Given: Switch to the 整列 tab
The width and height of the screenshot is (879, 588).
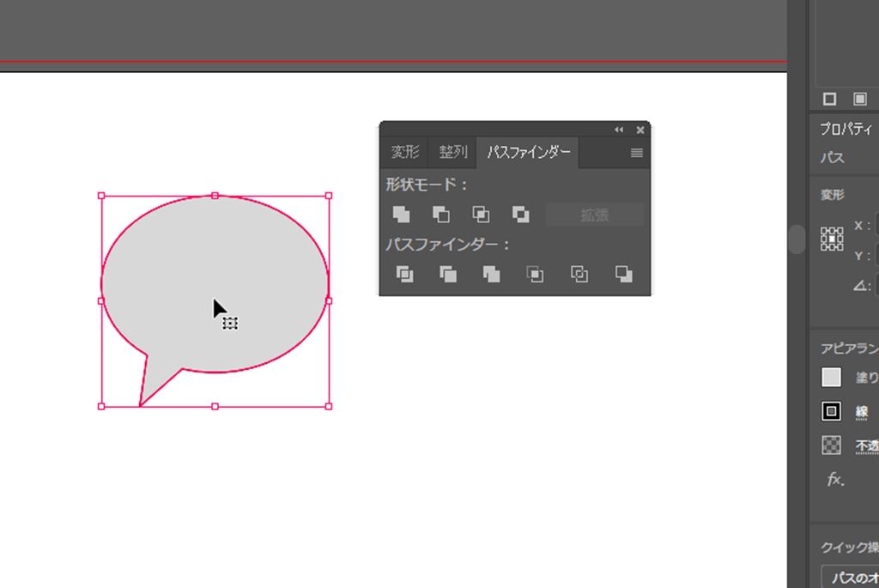Looking at the screenshot, I should (x=453, y=153).
